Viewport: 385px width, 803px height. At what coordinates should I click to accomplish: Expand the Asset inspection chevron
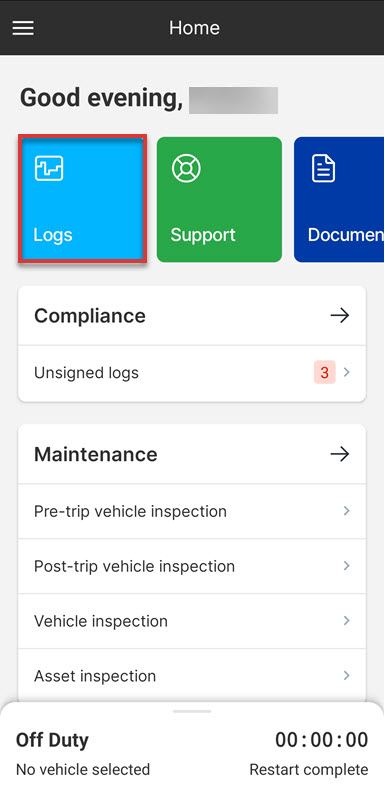(x=347, y=675)
